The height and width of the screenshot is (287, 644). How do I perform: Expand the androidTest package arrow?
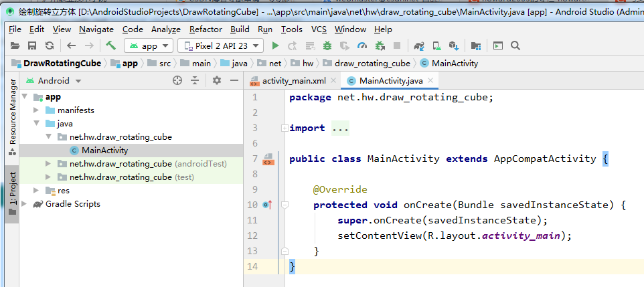click(48, 164)
